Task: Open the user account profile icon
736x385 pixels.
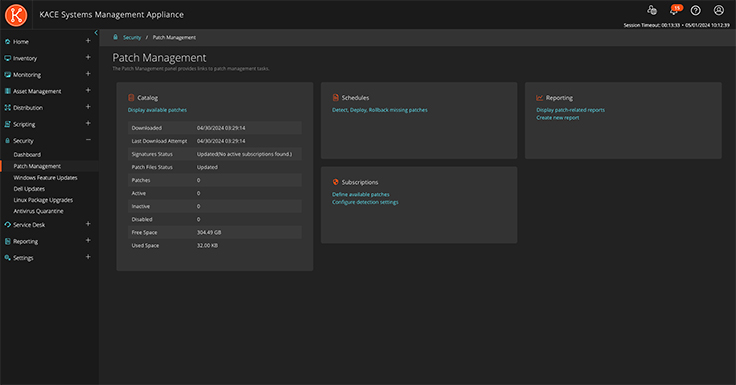Action: (719, 10)
